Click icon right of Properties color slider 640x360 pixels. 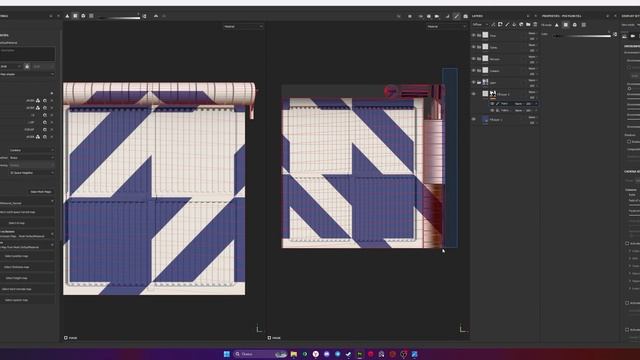[x=615, y=35]
